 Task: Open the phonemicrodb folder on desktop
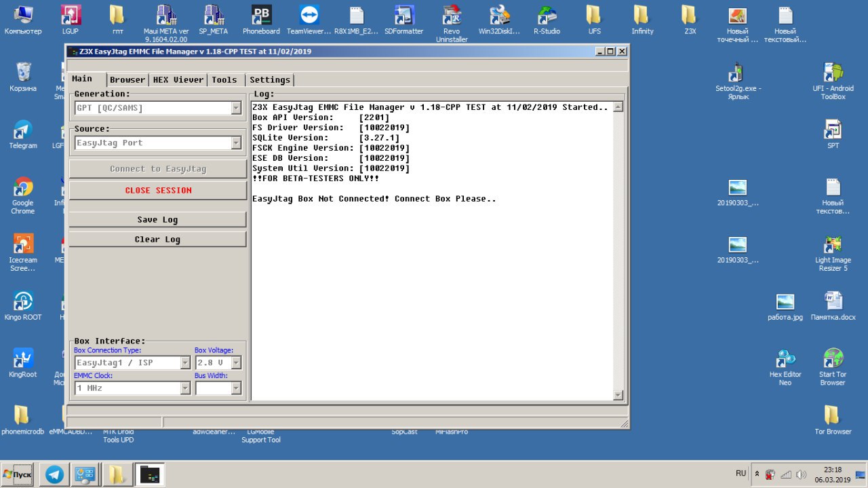pos(22,419)
